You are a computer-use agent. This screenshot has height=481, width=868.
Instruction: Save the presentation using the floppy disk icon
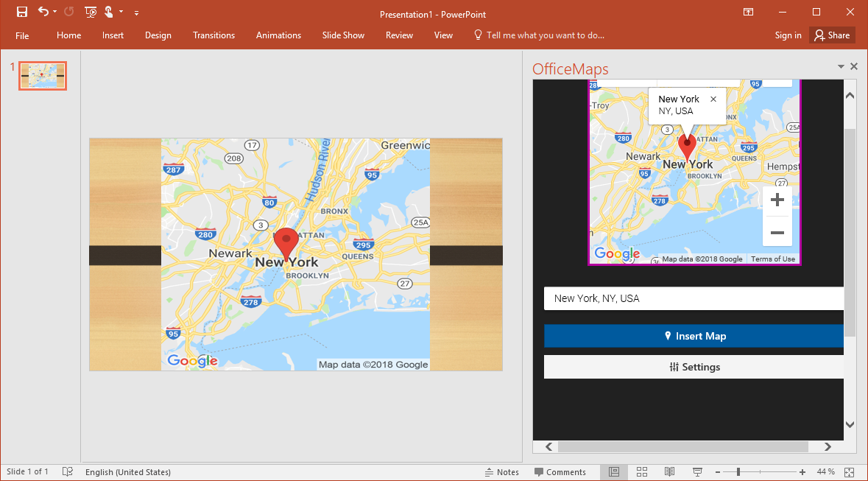(x=22, y=12)
